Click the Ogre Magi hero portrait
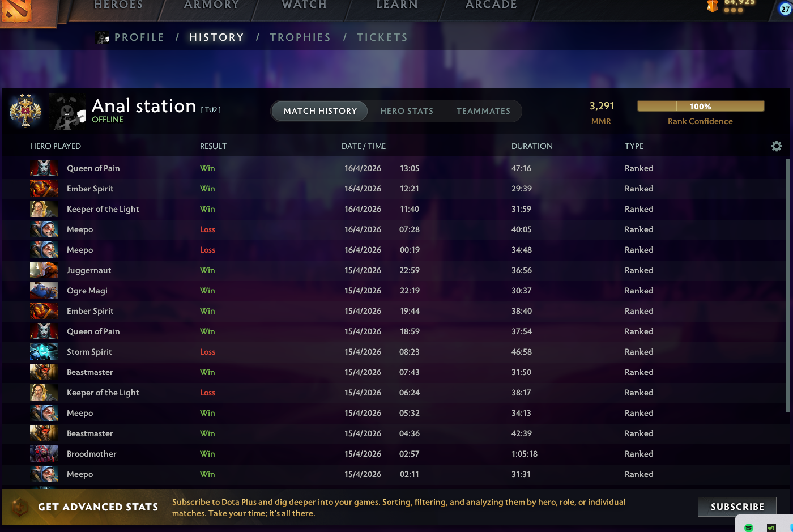 click(44, 291)
